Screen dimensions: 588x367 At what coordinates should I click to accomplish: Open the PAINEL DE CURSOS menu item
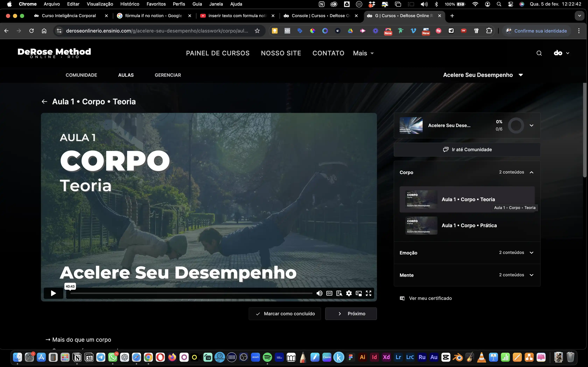(218, 53)
